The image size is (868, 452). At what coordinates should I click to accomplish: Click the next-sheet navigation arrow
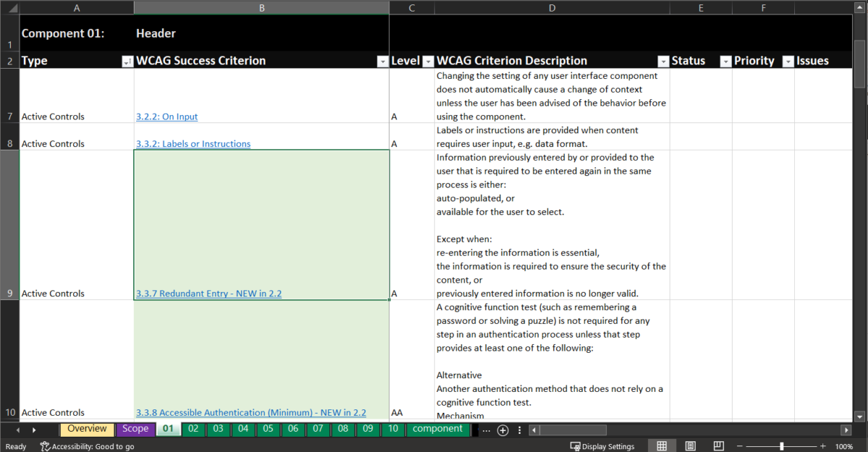click(x=34, y=429)
